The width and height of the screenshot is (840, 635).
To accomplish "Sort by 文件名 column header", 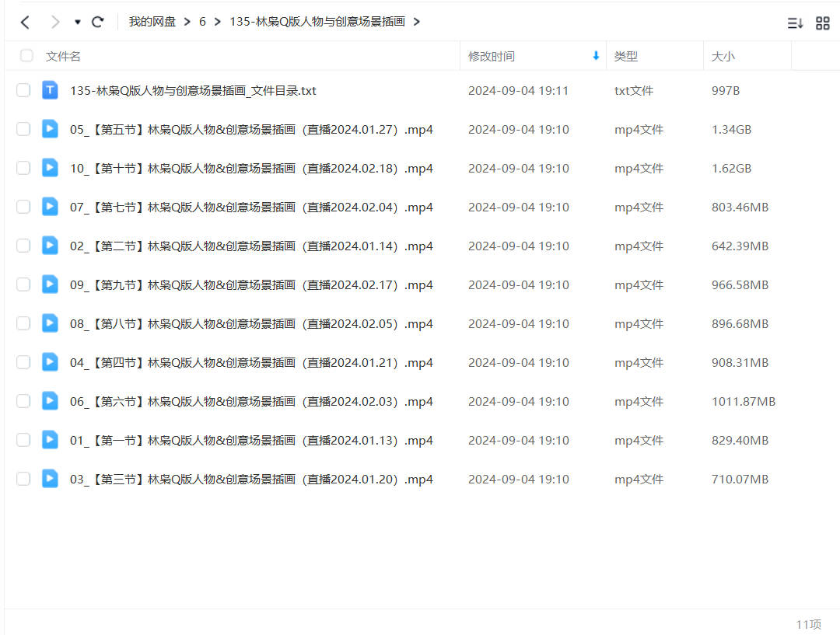I will (x=63, y=56).
